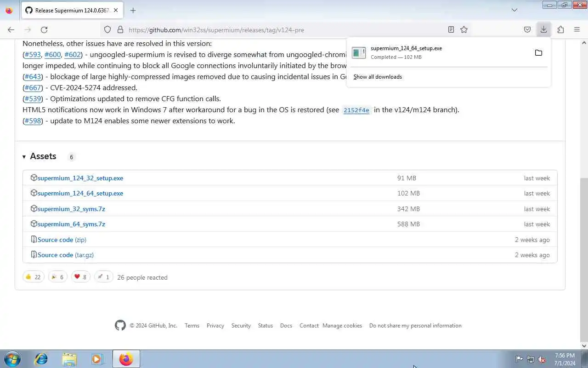Reload the page with refresh icon
The height and width of the screenshot is (368, 588).
[44, 29]
